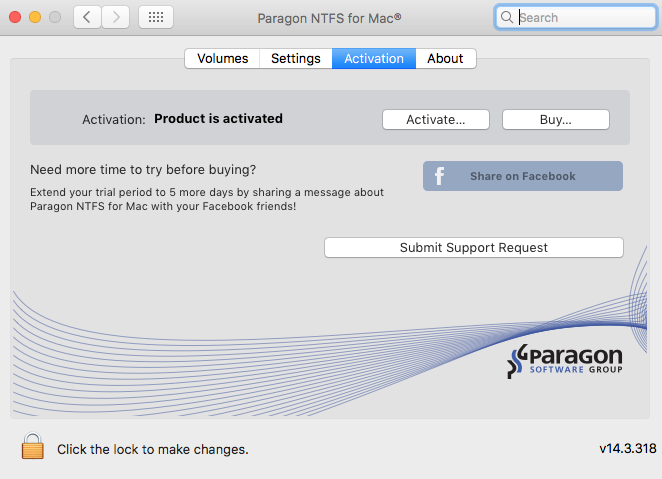Image resolution: width=662 pixels, height=479 pixels.
Task: Select the Activation tab
Action: pos(374,58)
